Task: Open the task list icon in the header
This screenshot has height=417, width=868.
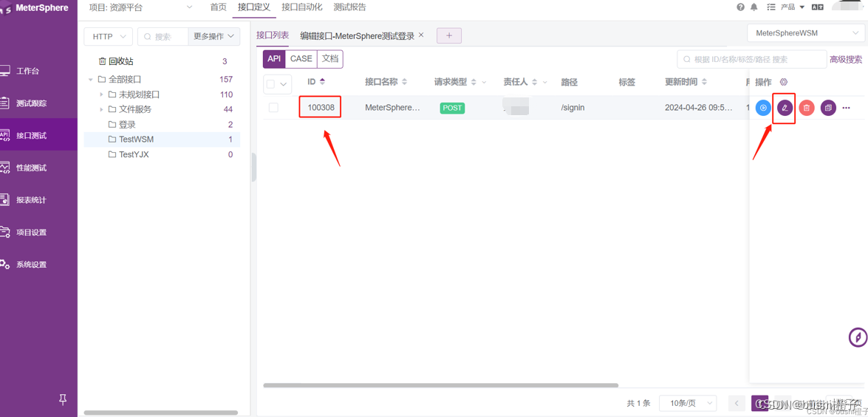Action: pyautogui.click(x=771, y=7)
